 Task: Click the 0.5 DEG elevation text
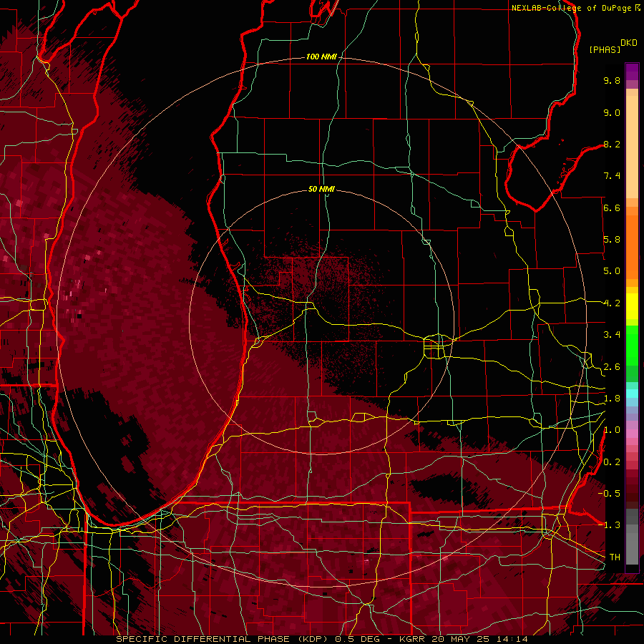(359, 639)
